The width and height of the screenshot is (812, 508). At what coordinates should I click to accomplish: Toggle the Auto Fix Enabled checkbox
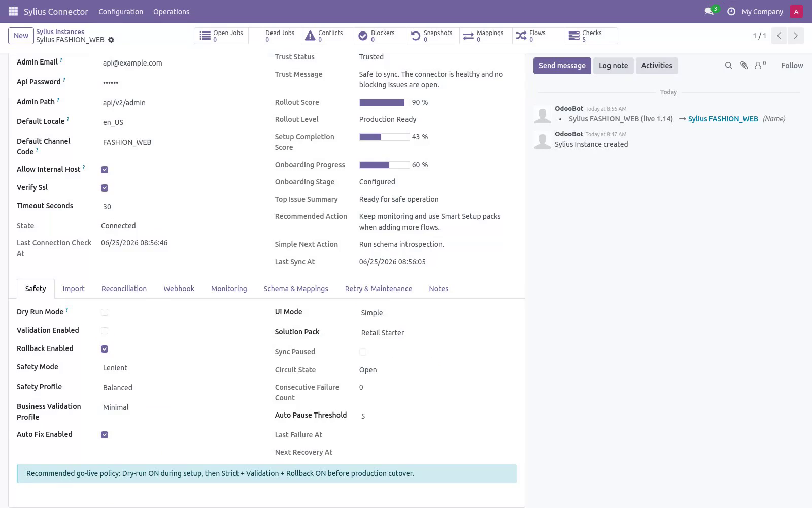point(105,435)
